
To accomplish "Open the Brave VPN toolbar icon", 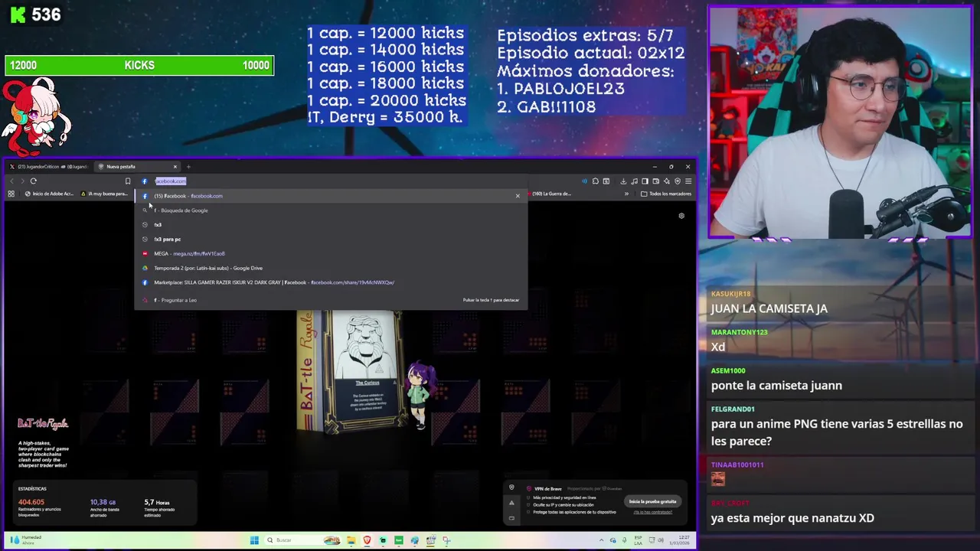I will [678, 181].
